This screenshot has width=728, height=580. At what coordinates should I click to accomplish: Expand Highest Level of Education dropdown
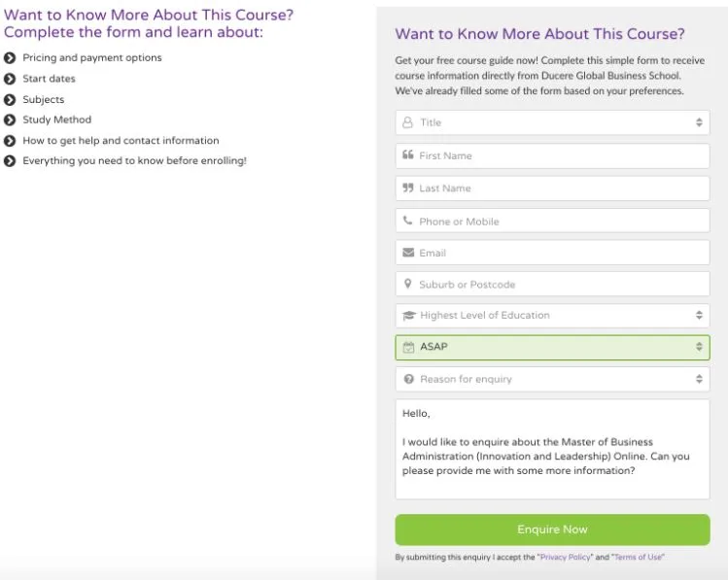pos(552,316)
